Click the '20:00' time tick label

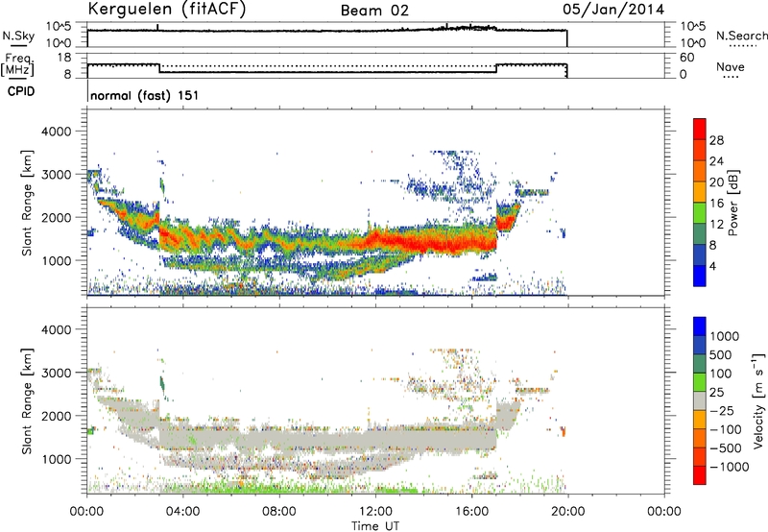[568, 512]
